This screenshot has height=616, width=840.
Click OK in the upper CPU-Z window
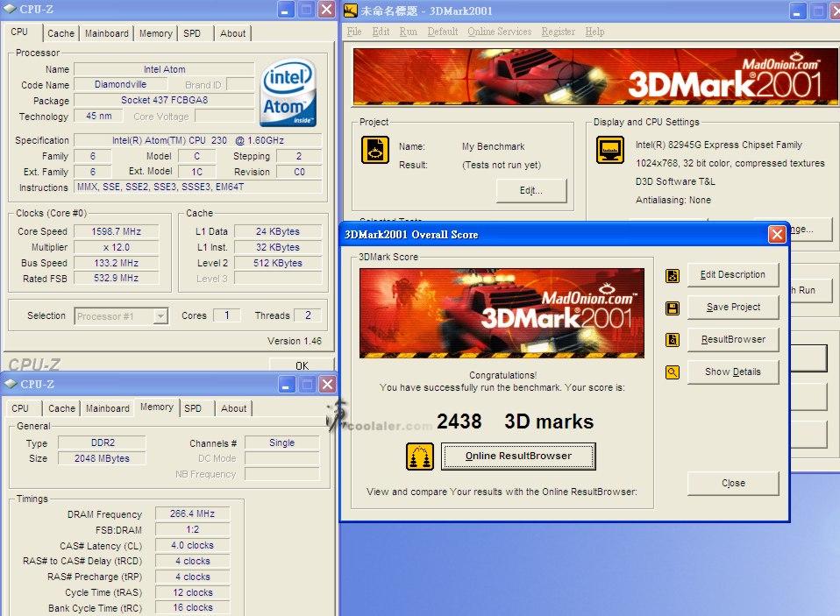coord(302,365)
